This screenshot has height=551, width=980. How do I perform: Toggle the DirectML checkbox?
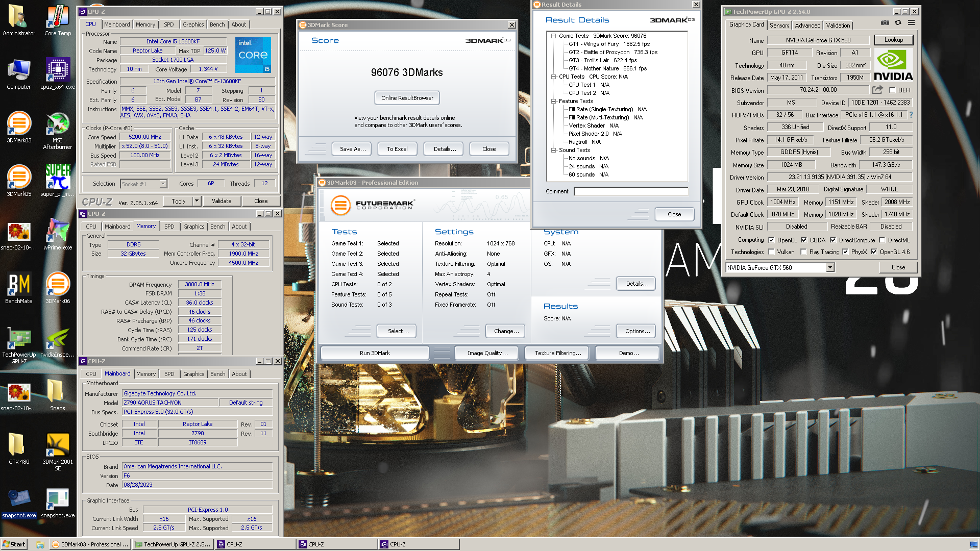[x=882, y=240]
